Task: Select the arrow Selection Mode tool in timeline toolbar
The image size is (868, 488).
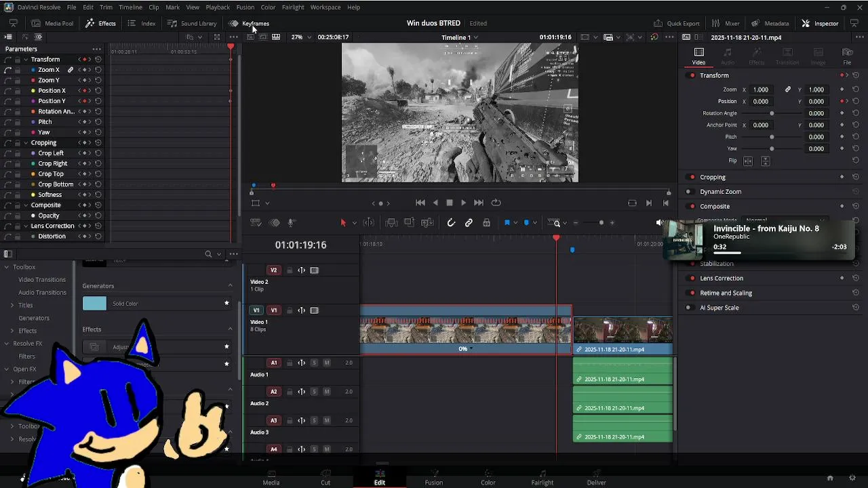Action: click(343, 222)
